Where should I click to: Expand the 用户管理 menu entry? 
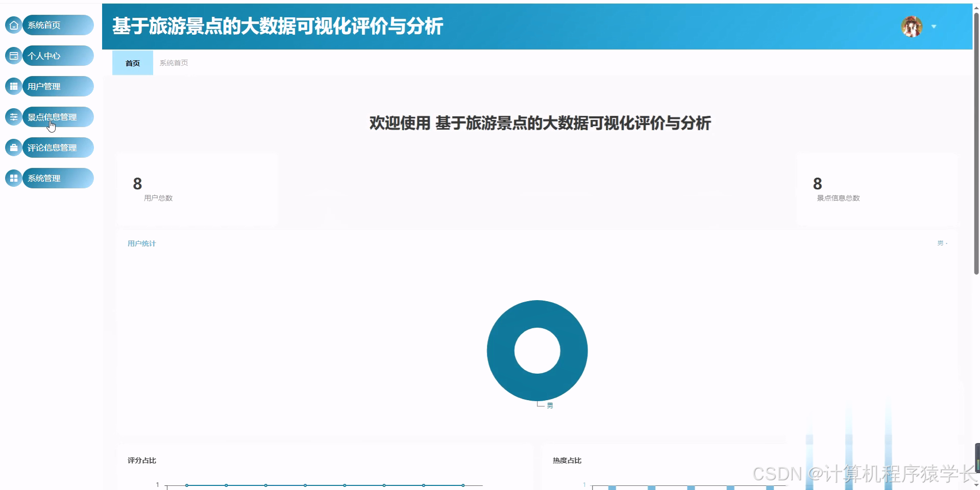click(58, 86)
